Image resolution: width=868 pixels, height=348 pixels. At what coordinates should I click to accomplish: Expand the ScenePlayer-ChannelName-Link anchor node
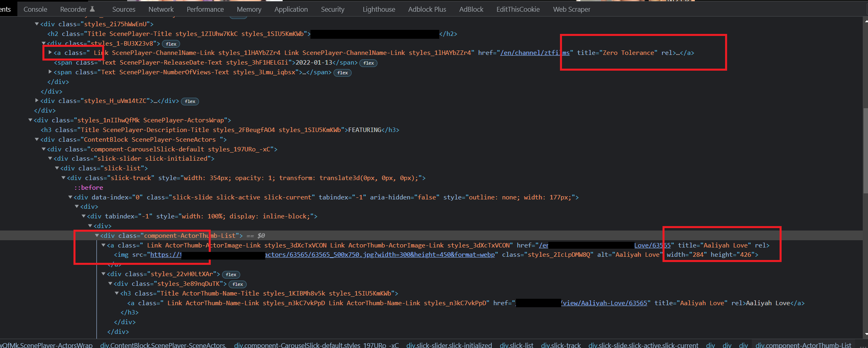tap(50, 52)
